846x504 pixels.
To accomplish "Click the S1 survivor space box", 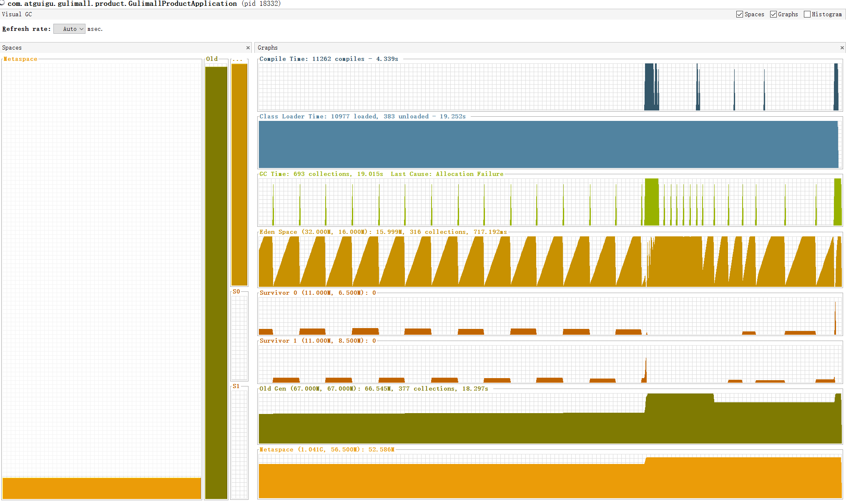I will point(239,444).
